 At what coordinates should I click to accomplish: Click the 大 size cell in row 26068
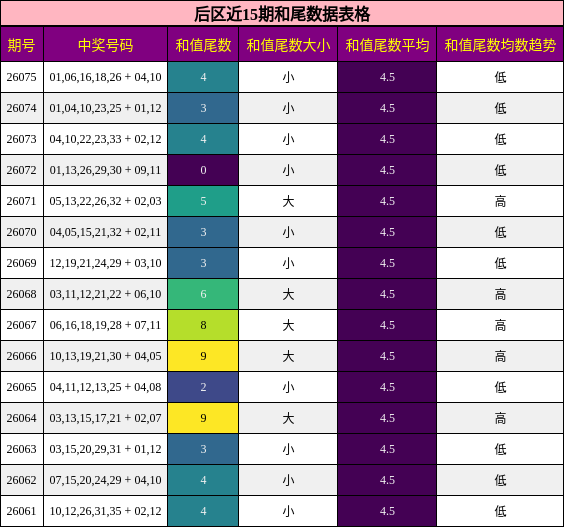(x=288, y=294)
